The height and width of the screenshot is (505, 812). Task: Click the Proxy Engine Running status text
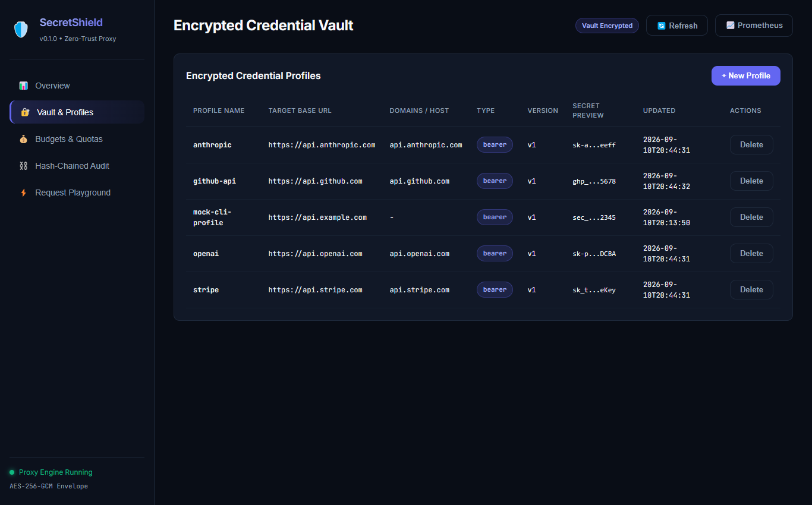pyautogui.click(x=56, y=472)
